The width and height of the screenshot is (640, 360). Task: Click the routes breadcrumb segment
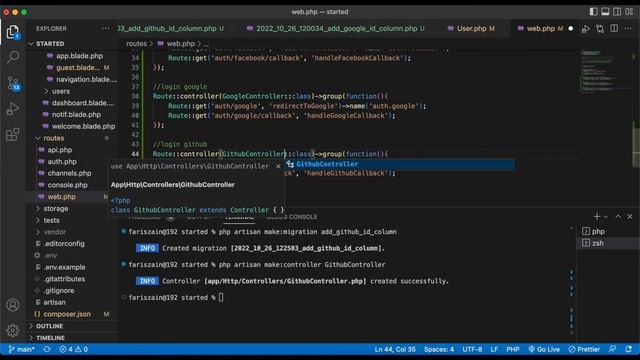(136, 44)
